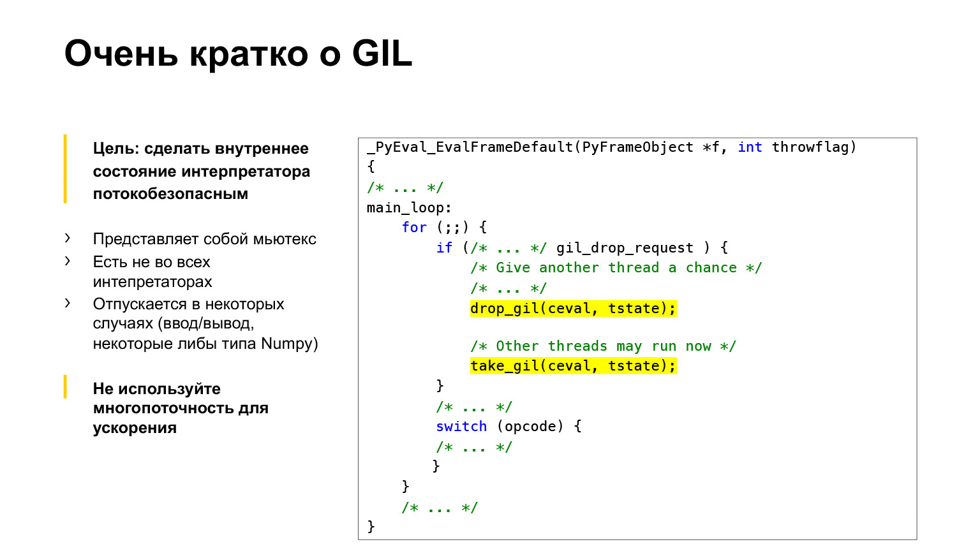Click the blue keyword 'switch' in the code
The height and width of the screenshot is (551, 980).
coord(461,426)
